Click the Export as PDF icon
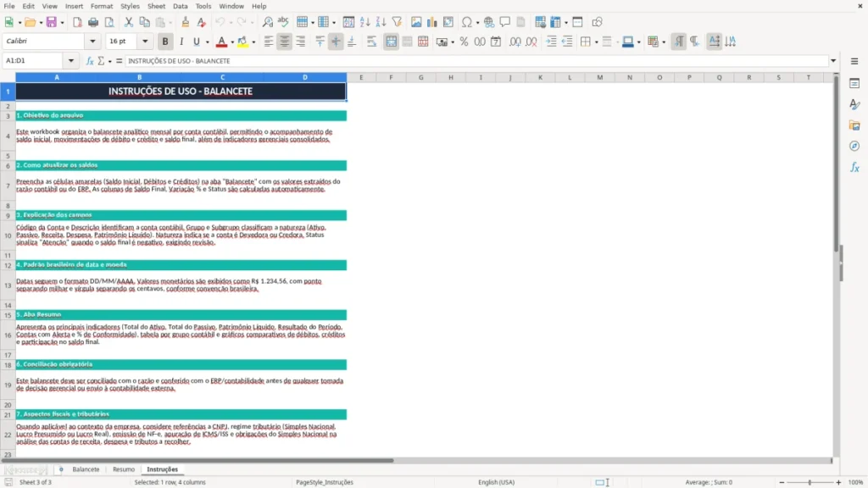This screenshot has height=488, width=868. (77, 22)
